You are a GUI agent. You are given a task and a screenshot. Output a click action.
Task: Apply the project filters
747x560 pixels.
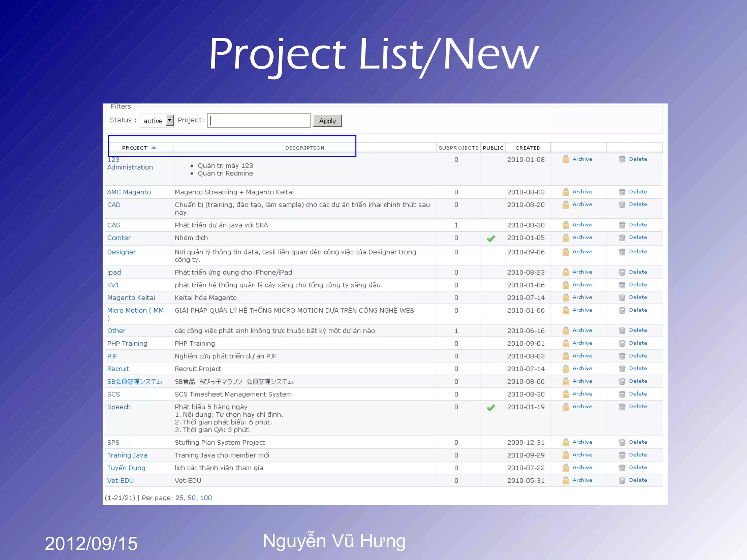click(327, 121)
